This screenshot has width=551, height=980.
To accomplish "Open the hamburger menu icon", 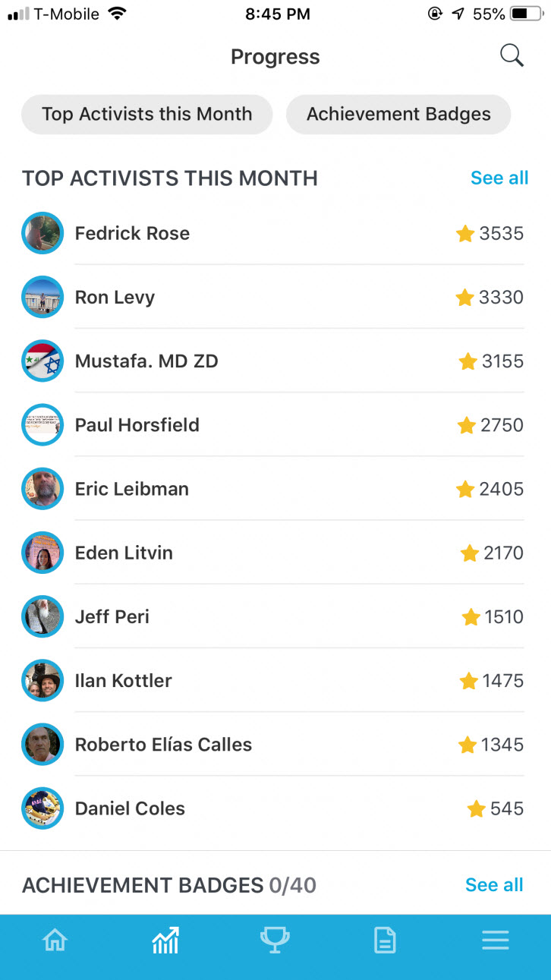I will [x=496, y=941].
